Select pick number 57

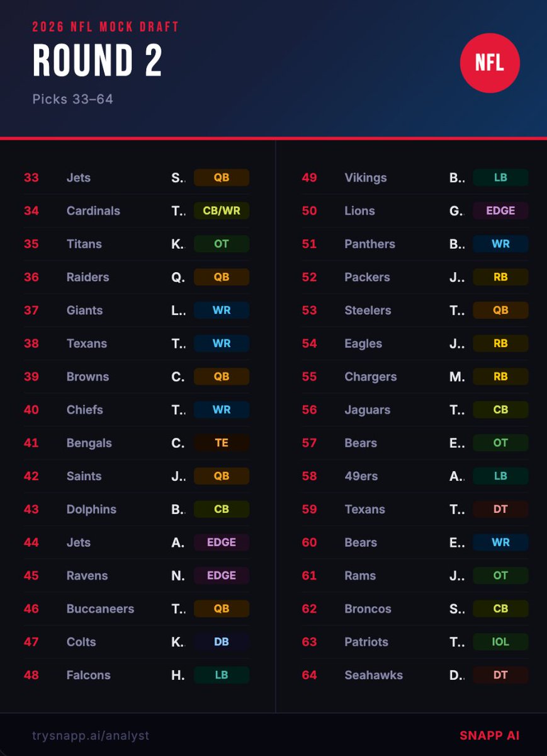(310, 443)
